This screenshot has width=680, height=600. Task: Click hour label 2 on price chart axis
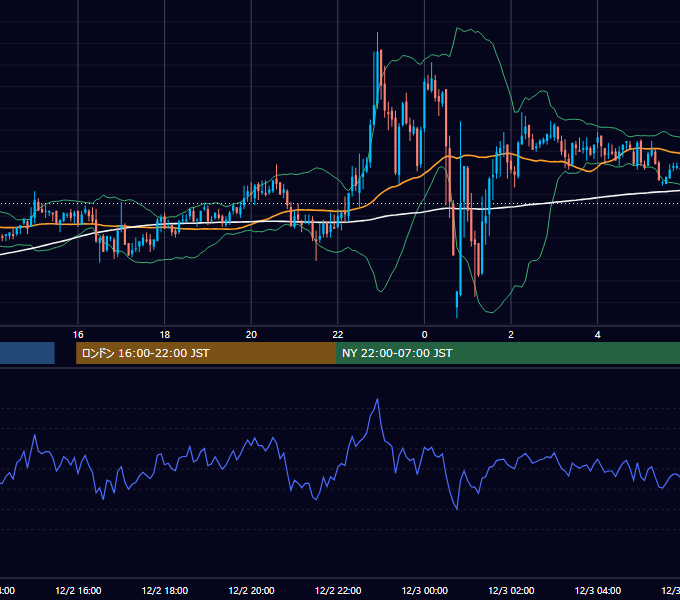[x=511, y=335]
